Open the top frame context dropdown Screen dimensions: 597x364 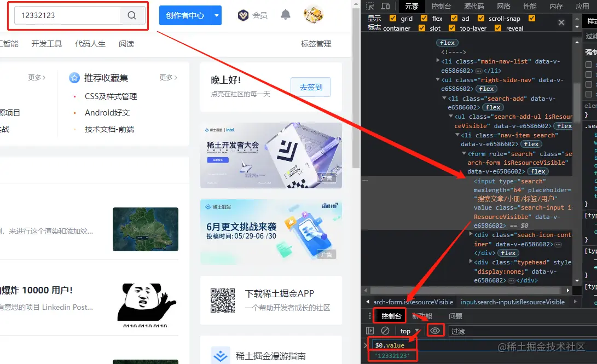(x=408, y=330)
